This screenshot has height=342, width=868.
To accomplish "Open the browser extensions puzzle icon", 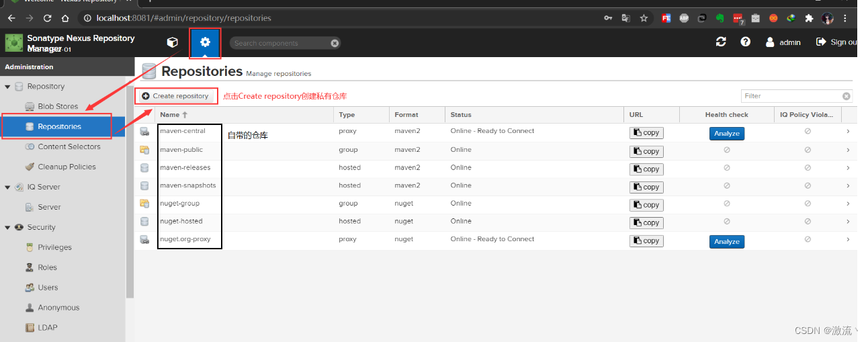I will point(809,18).
